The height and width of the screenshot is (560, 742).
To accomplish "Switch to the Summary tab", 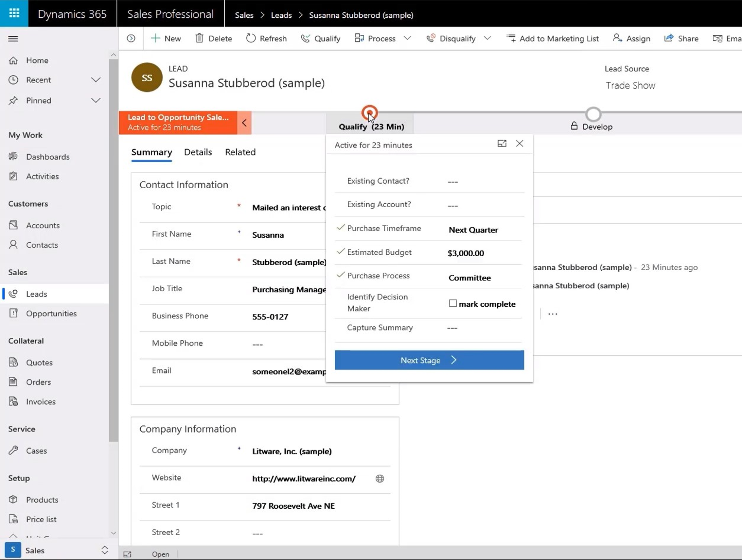I will (x=151, y=152).
